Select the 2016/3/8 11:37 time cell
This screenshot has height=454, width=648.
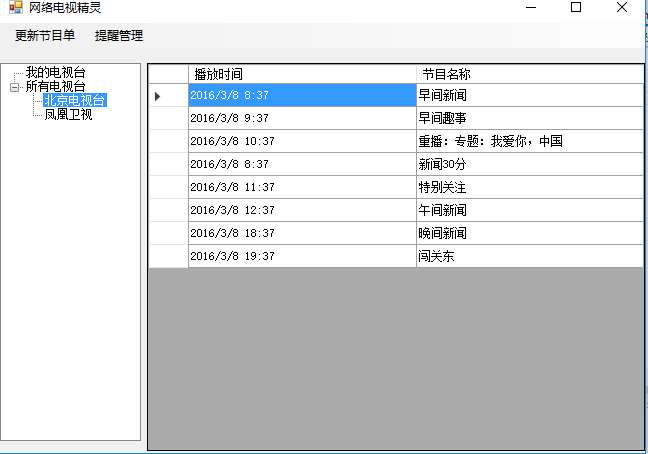pyautogui.click(x=302, y=187)
